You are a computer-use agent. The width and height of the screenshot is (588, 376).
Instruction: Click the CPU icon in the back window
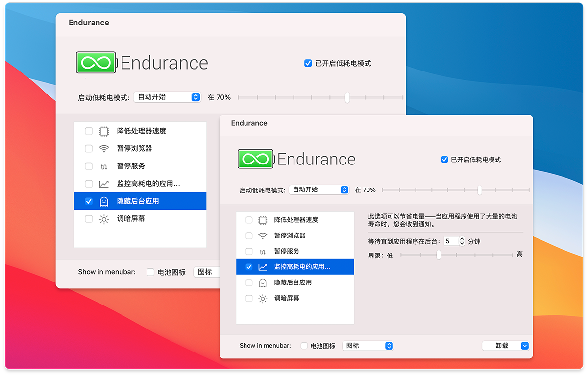pos(103,131)
